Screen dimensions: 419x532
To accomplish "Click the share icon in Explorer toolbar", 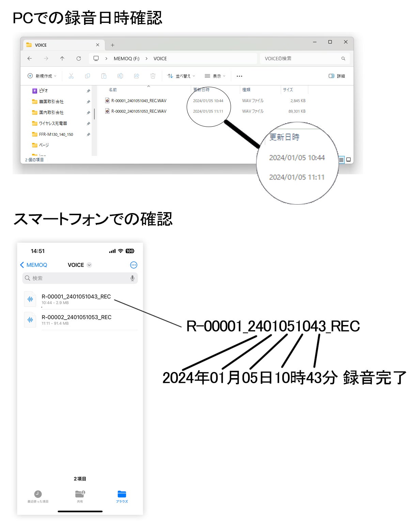I will [x=137, y=76].
